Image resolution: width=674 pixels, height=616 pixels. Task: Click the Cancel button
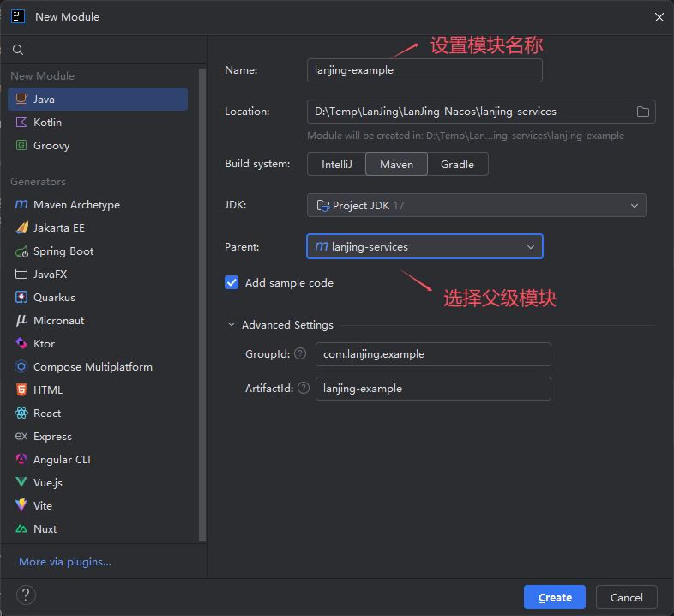tap(626, 597)
